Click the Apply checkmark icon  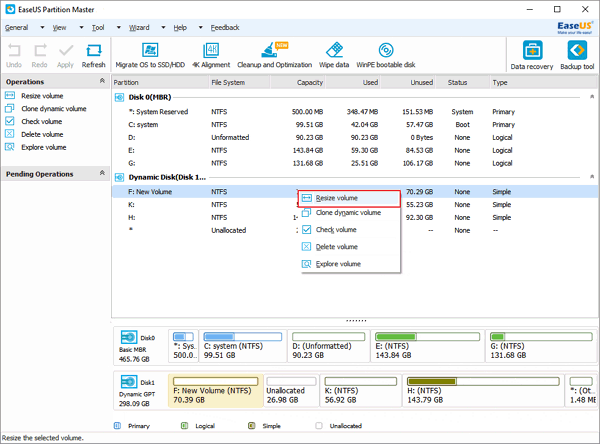(x=65, y=51)
